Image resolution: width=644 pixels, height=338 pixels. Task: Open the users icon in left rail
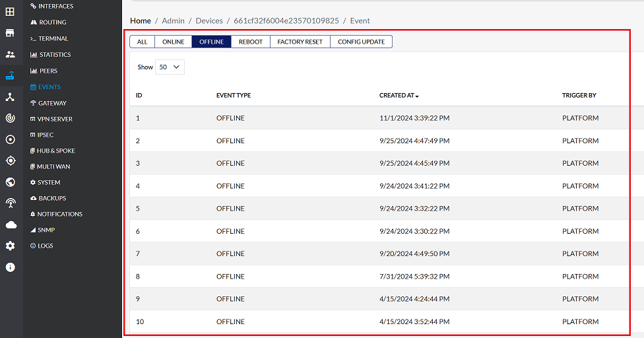tap(10, 54)
